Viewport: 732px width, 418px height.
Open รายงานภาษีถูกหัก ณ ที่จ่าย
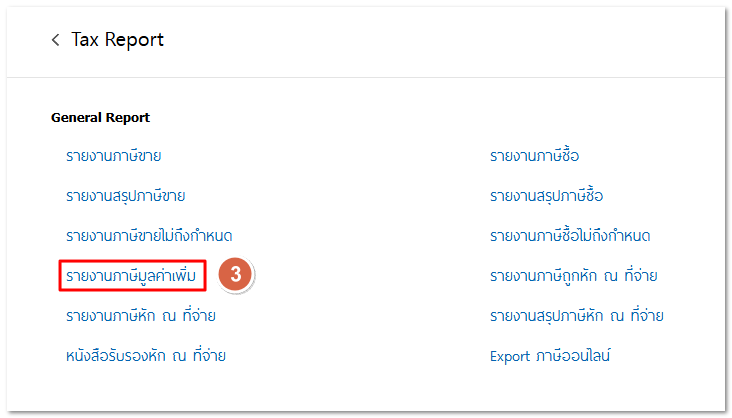[573, 275]
